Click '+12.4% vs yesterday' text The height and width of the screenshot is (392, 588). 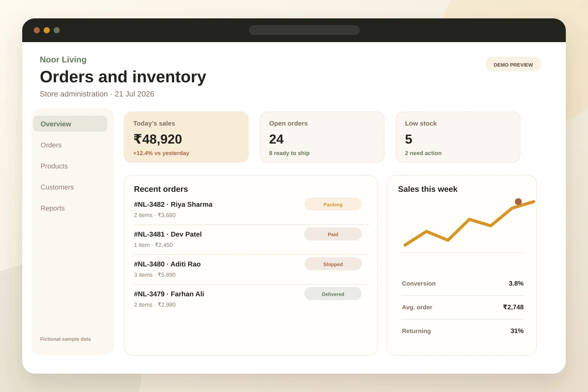(x=161, y=153)
